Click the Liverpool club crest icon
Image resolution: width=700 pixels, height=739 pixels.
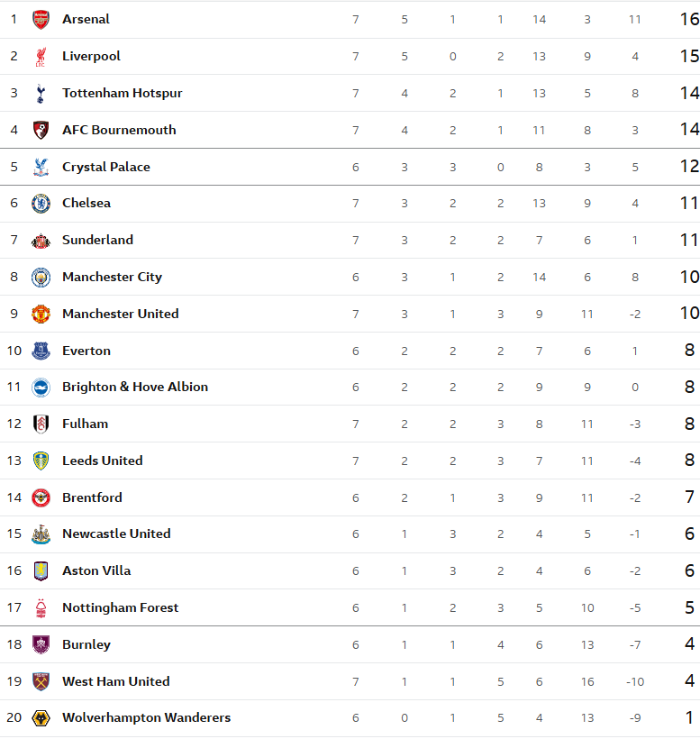coord(41,56)
